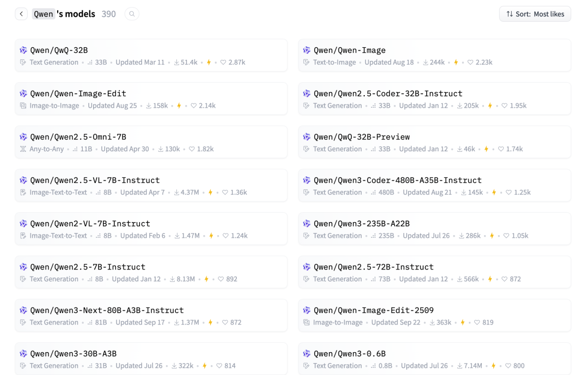Click Qwen logo beside Qwen3-235B-A22B
This screenshot has height=375, width=588.
pyautogui.click(x=307, y=224)
